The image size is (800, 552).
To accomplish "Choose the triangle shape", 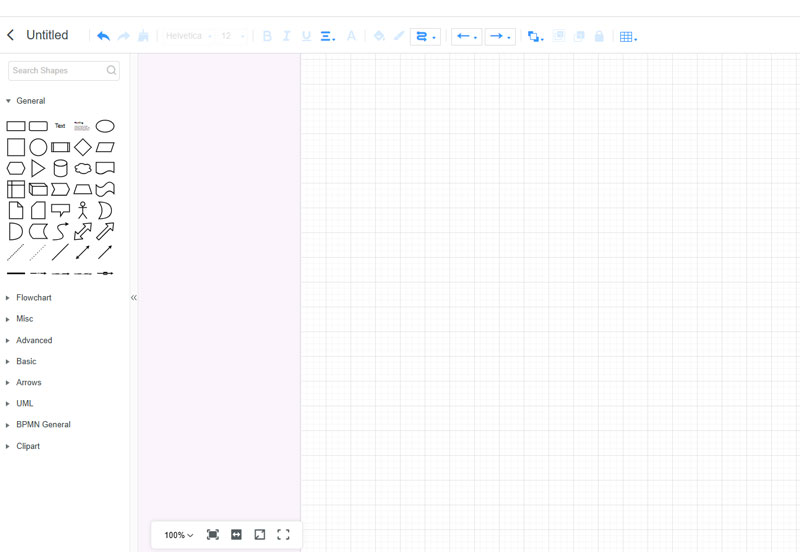I will (38, 168).
